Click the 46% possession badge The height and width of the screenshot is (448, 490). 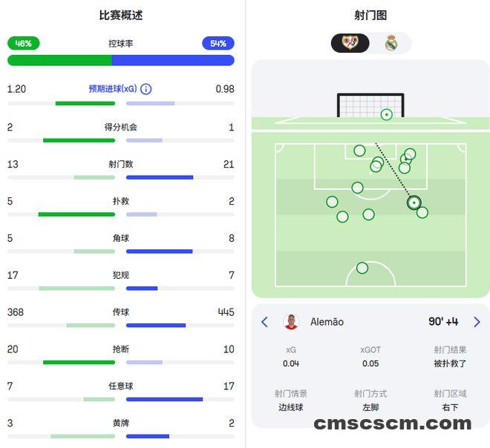coord(24,43)
